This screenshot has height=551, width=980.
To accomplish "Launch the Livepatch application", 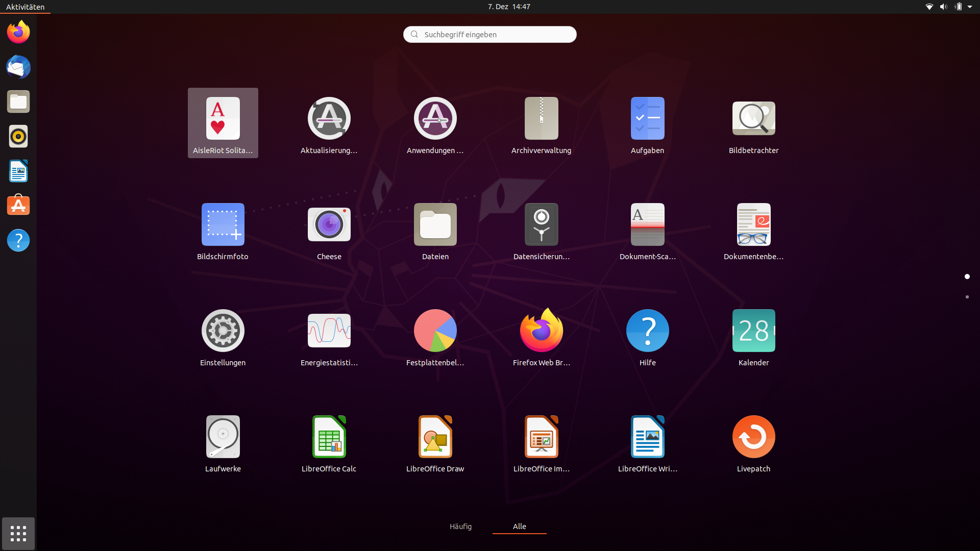I will 753,437.
